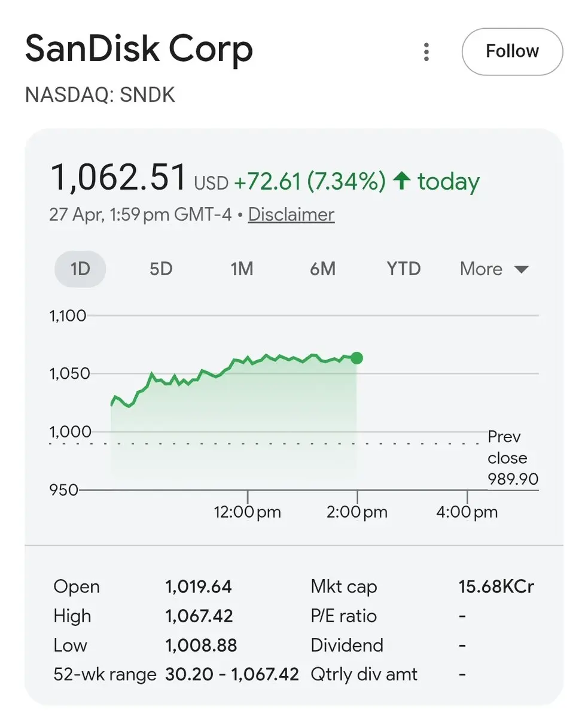Click the green up arrow beside today
Screen dimensions: 588x718
click(x=401, y=181)
